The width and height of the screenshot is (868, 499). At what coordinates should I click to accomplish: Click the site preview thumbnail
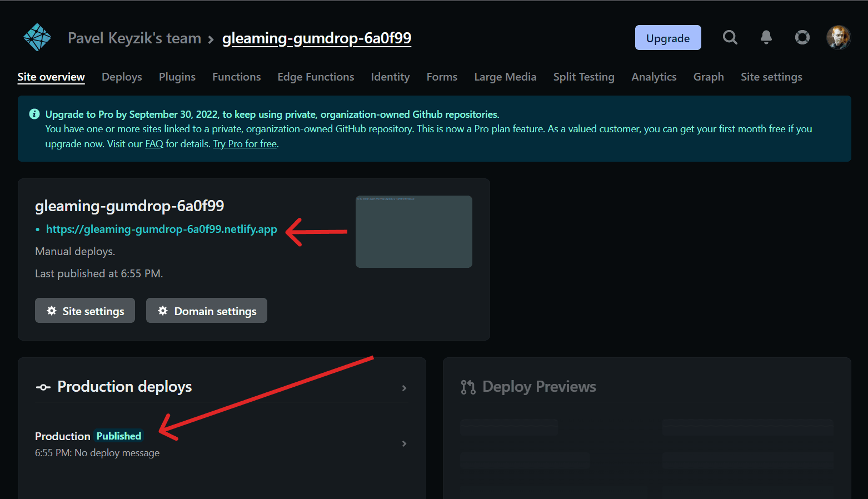[414, 232]
